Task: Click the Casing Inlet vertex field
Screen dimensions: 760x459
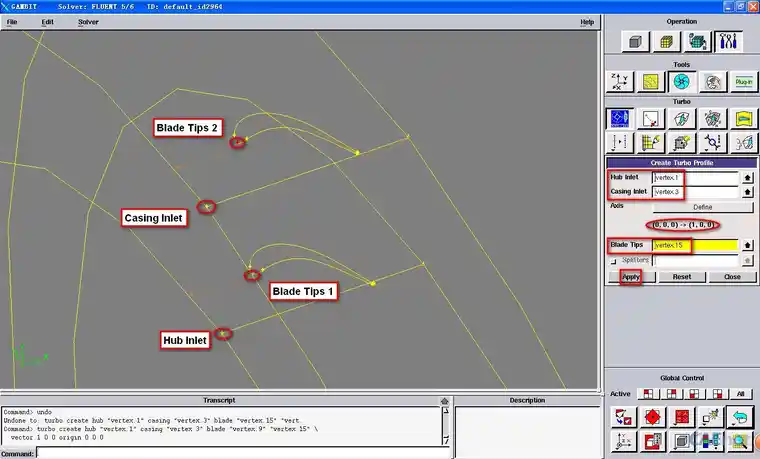Action: [x=695, y=192]
